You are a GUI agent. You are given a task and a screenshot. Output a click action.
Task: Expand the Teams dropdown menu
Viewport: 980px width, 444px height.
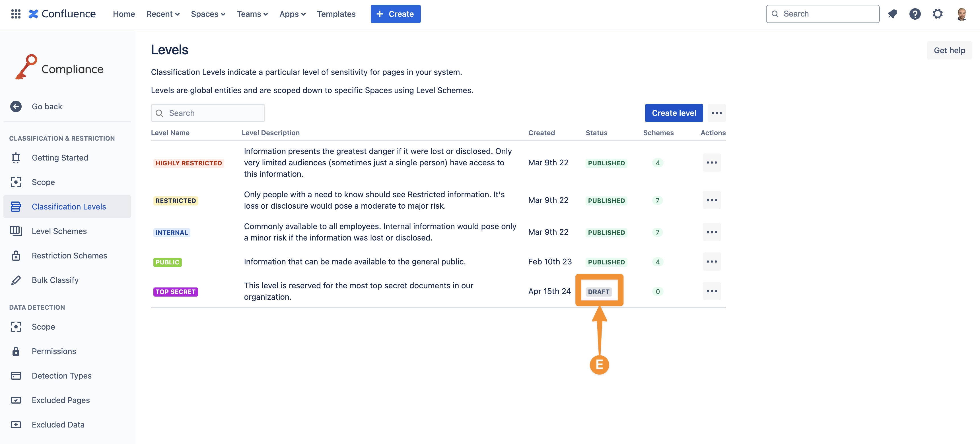click(252, 14)
